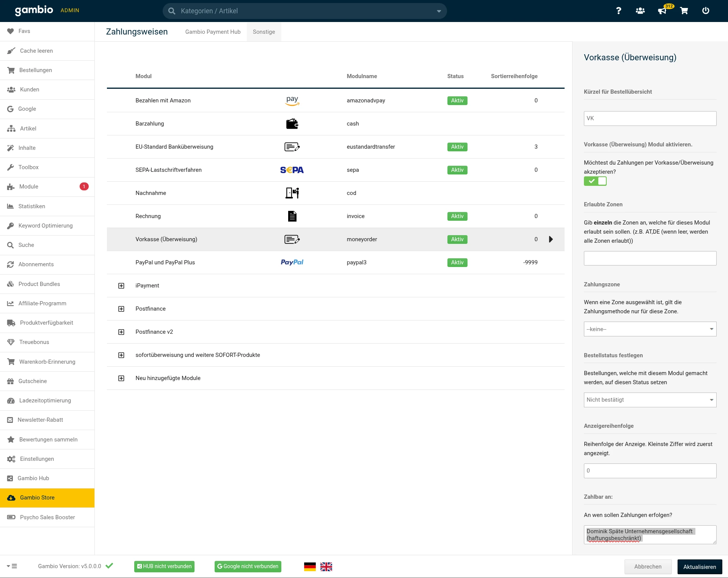Click the help question mark icon
728x578 pixels.
pyautogui.click(x=618, y=11)
